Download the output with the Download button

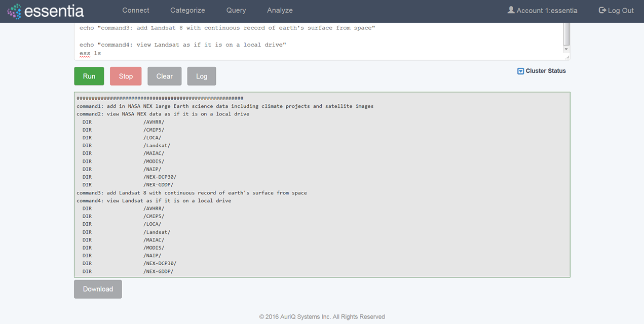click(98, 289)
